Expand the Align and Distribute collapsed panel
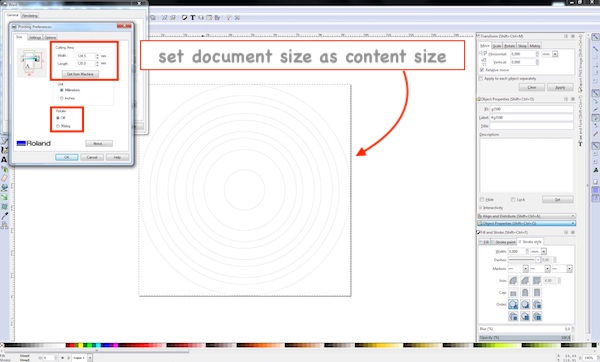This screenshot has height=362, width=600. [527, 216]
